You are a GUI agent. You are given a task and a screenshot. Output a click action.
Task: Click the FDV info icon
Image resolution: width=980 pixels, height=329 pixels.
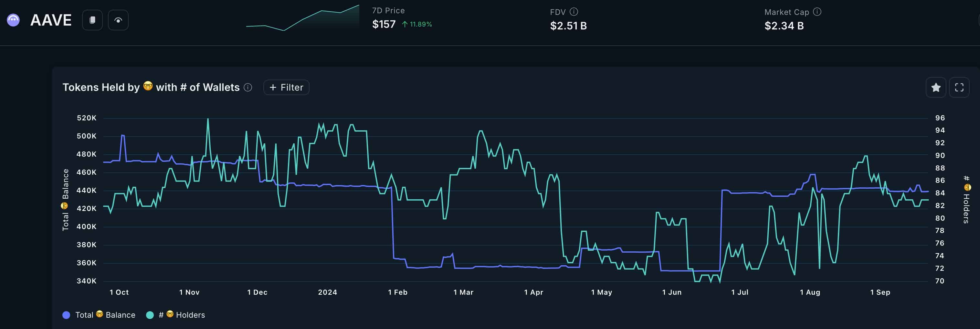[x=574, y=12]
